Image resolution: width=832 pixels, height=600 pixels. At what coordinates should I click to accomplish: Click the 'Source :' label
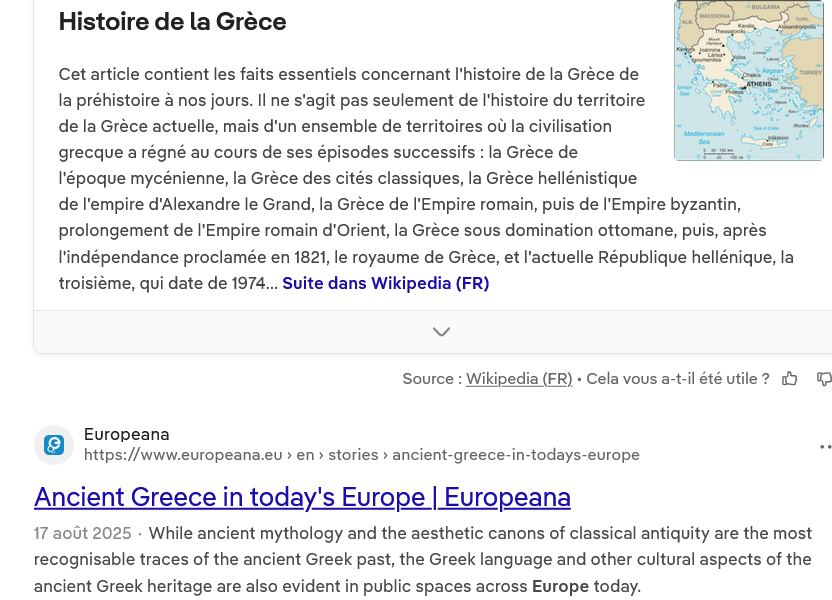(x=432, y=379)
